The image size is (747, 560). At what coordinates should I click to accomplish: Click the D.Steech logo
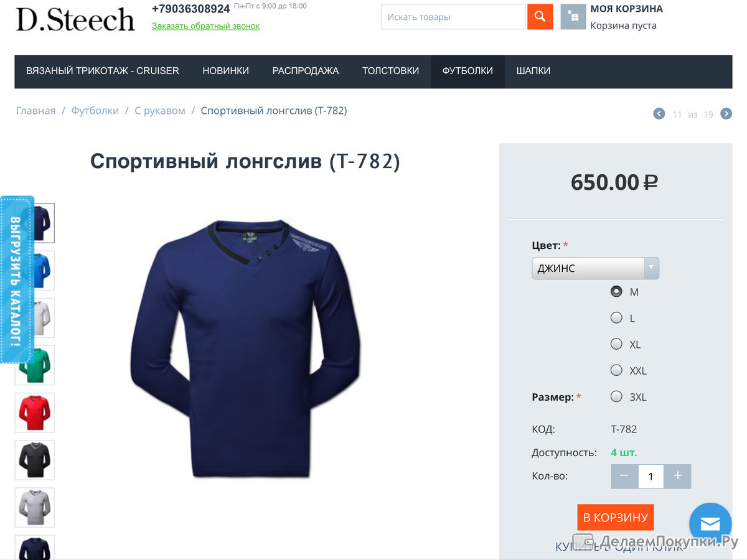tap(75, 19)
